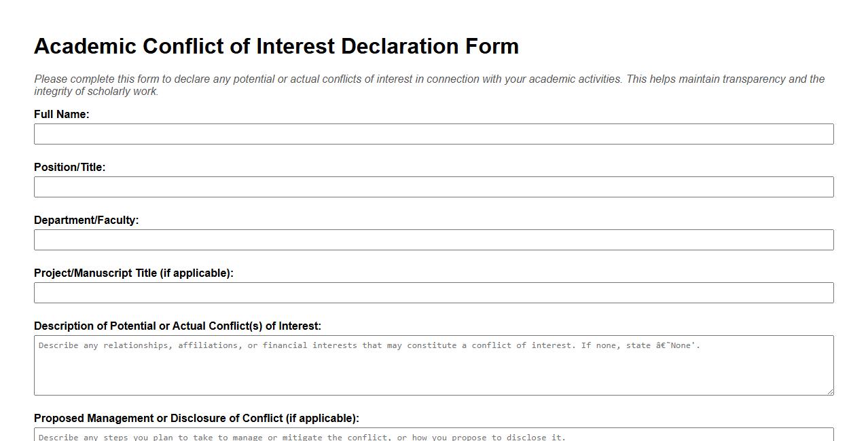Viewport: 868px width, 441px height.
Task: Click inside the Description of Conflicts textarea
Action: [x=433, y=366]
